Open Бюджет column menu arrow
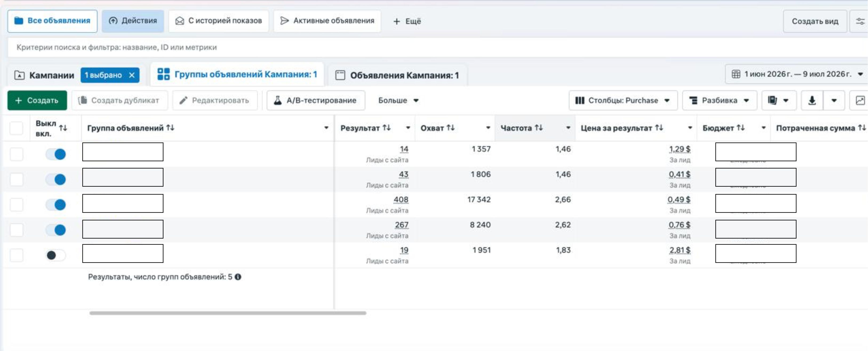The image size is (868, 351). point(763,128)
